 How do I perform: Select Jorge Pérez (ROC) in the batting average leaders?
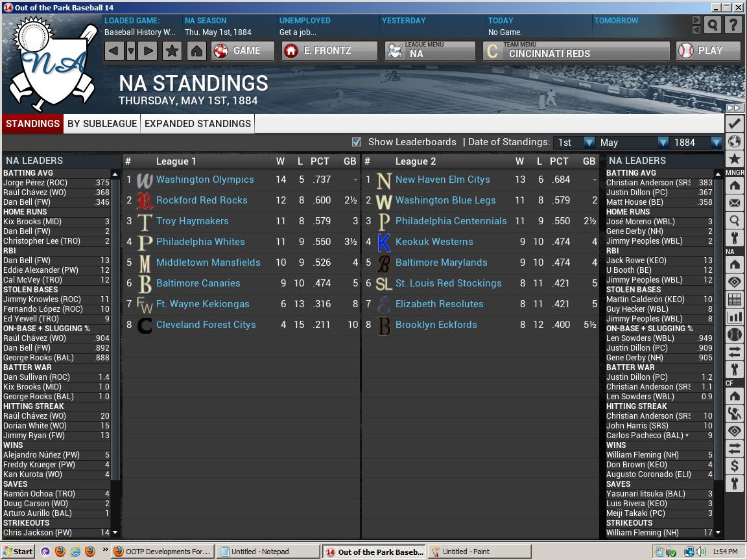[35, 183]
